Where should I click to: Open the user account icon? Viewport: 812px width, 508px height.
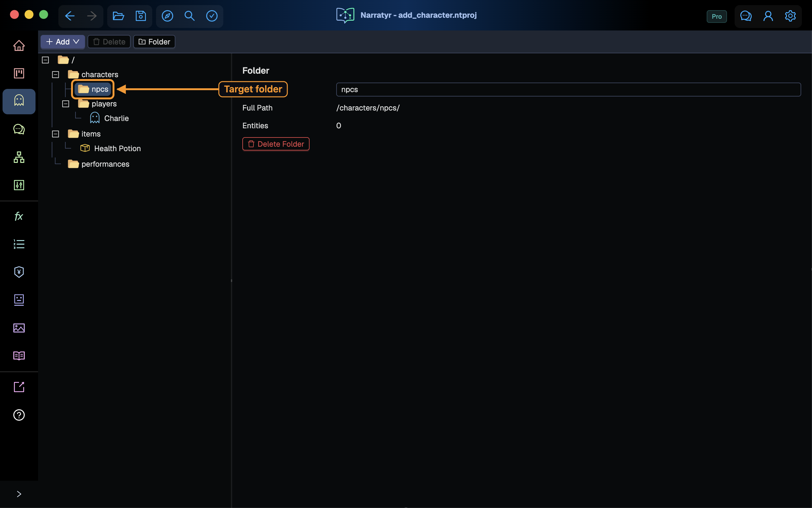(x=768, y=16)
